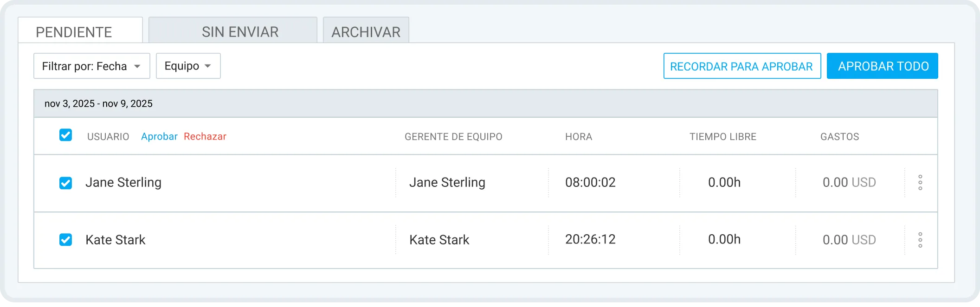Open the Filtrar por: Fecha dropdown
Screen dimensions: 980x307
pyautogui.click(x=91, y=66)
